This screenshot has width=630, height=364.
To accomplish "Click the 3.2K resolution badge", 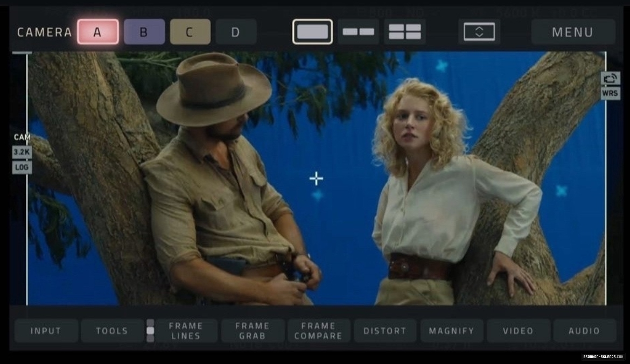I will [x=22, y=152].
